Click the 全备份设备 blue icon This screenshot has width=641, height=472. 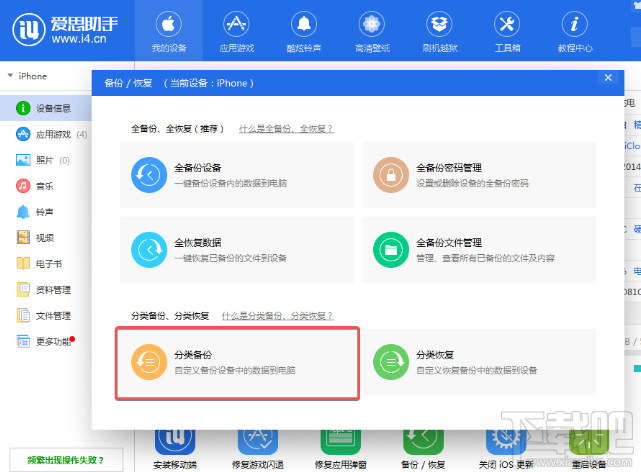[x=149, y=175]
